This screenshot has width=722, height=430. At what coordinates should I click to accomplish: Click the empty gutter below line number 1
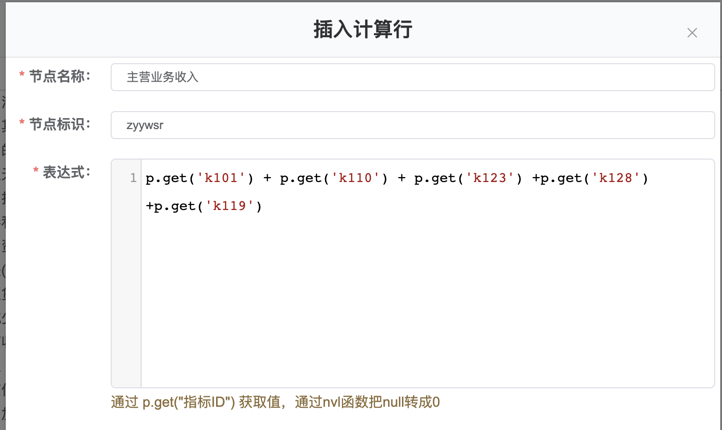(126, 300)
